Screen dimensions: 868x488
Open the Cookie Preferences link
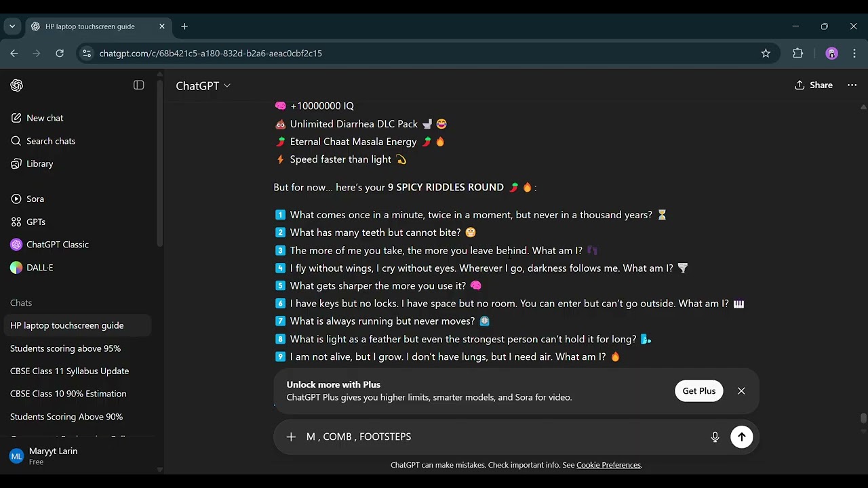point(608,465)
